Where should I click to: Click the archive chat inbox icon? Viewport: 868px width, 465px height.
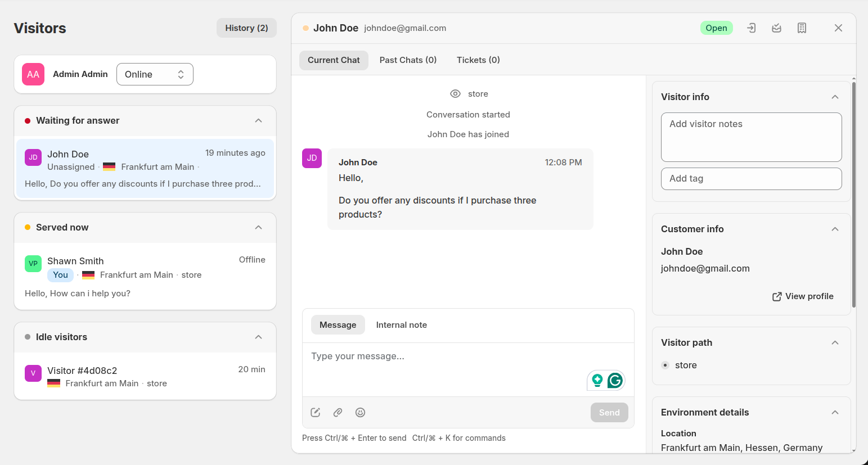click(x=776, y=28)
